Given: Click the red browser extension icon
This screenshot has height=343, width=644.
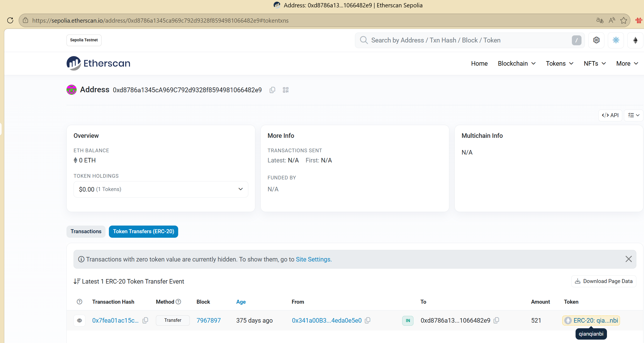Looking at the screenshot, I should click(639, 20).
